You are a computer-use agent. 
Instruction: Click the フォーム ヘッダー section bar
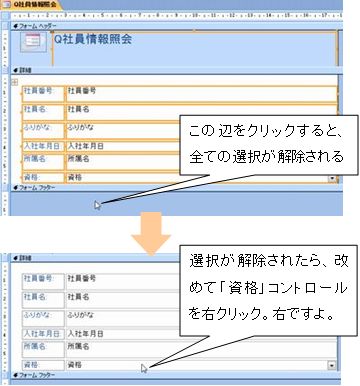coord(177,26)
